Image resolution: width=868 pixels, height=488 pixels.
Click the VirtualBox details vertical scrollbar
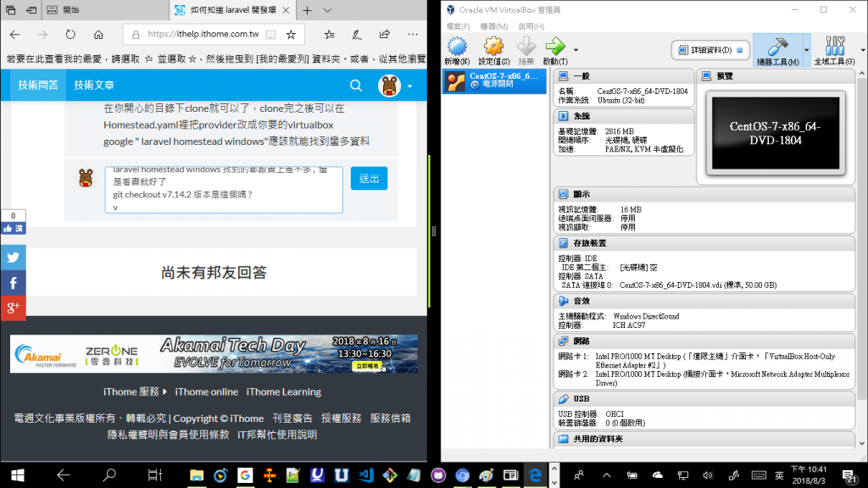tap(862, 238)
